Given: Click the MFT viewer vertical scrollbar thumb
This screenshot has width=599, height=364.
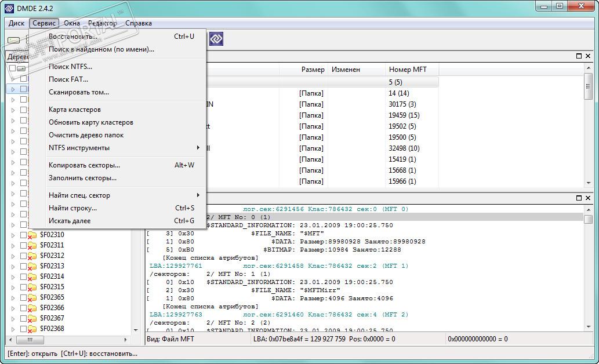Looking at the screenshot, I should click(x=588, y=219).
